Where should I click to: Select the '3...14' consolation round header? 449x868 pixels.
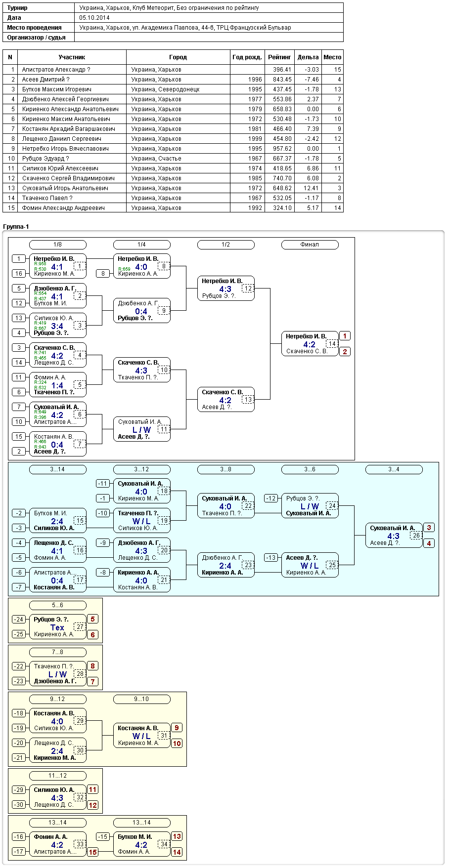(x=58, y=469)
